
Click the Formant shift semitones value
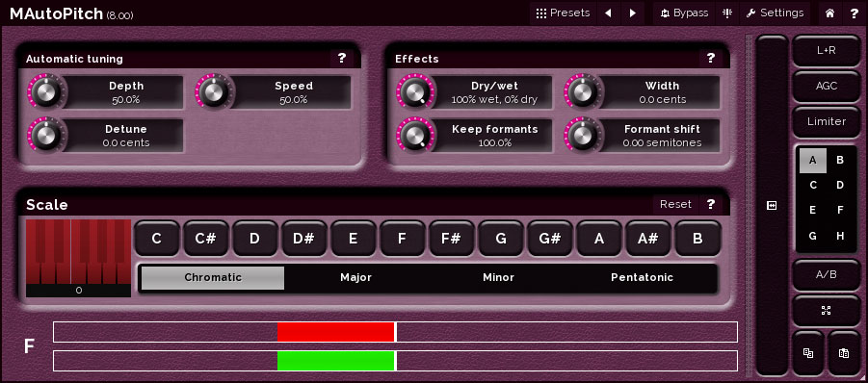[662, 143]
